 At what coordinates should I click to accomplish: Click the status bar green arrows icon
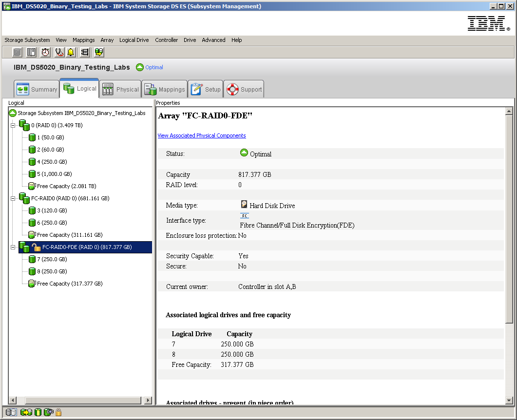[x=26, y=412]
